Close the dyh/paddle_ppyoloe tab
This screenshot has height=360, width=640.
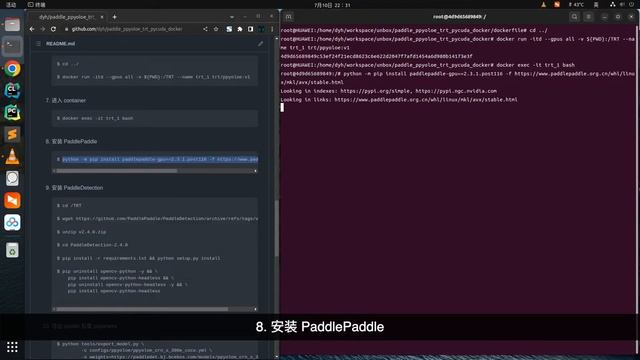(102, 17)
